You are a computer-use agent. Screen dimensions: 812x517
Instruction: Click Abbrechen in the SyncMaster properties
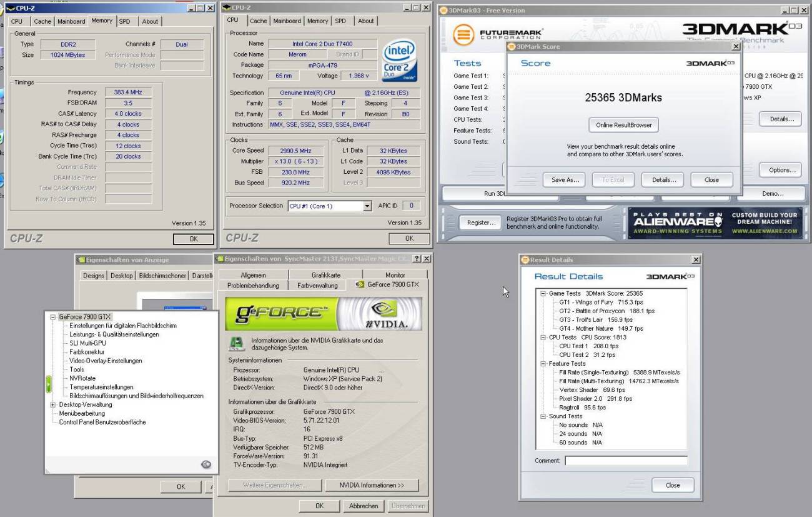(x=364, y=506)
